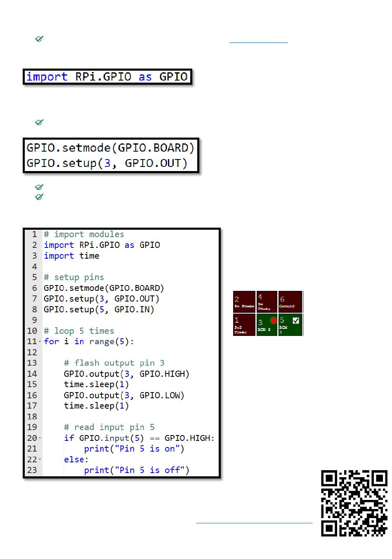Toggle the checkbox on pin 5 BCM 3
Screen dimensions: 392x559
pos(296,320)
